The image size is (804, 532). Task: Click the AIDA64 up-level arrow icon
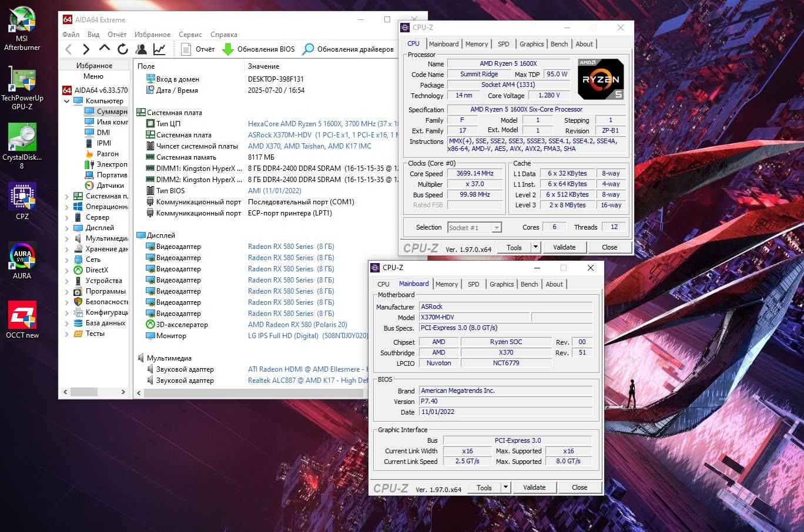(x=105, y=49)
